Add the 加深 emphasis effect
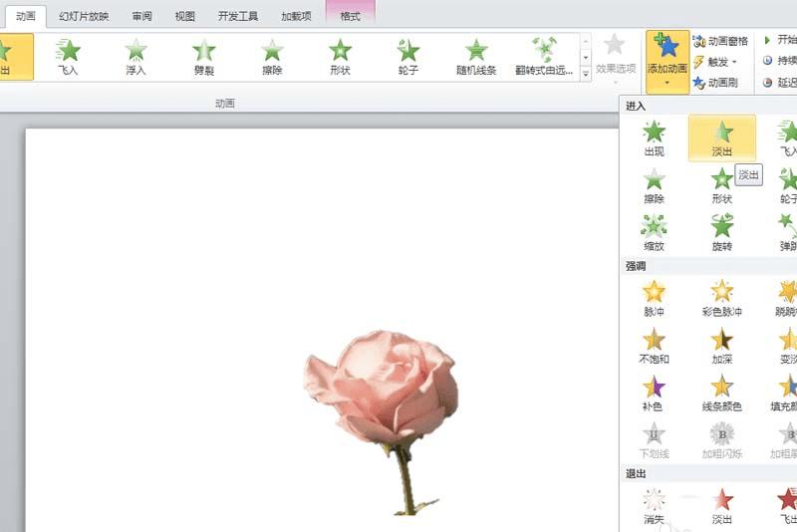The width and height of the screenshot is (797, 532). pos(721,346)
